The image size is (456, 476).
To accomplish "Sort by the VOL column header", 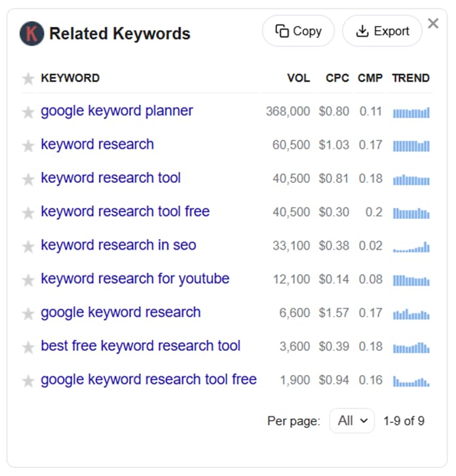I will pos(299,78).
